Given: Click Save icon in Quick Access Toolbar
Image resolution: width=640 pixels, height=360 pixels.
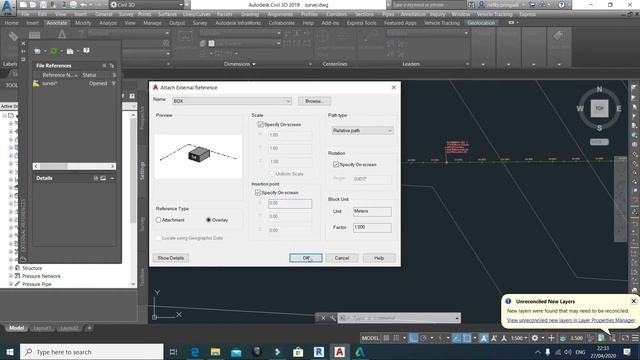Looking at the screenshot, I should point(43,5).
